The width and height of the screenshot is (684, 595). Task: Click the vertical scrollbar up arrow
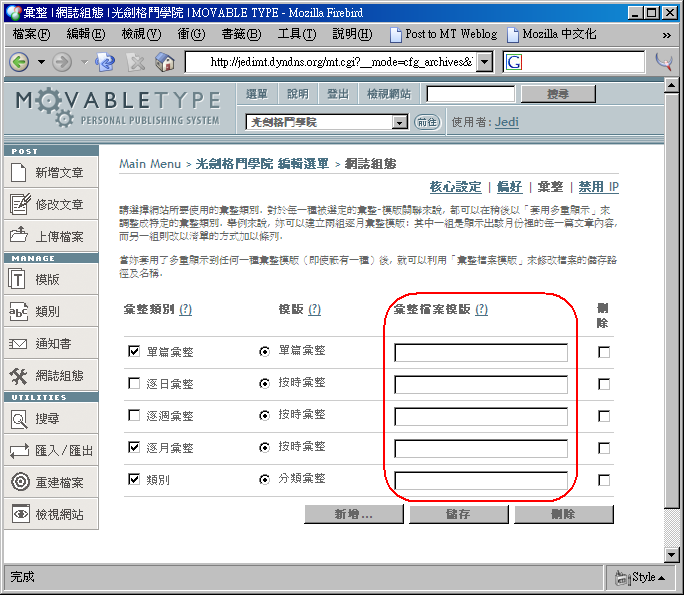(x=671, y=85)
